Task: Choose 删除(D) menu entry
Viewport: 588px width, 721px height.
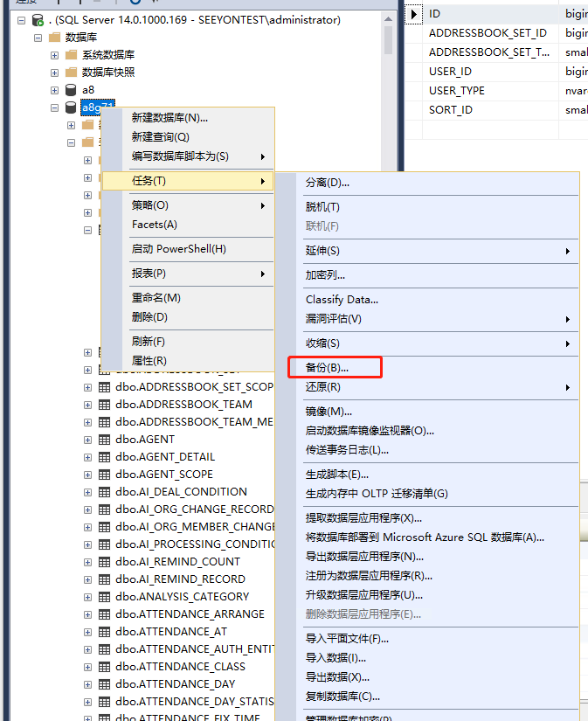Action: point(188,317)
